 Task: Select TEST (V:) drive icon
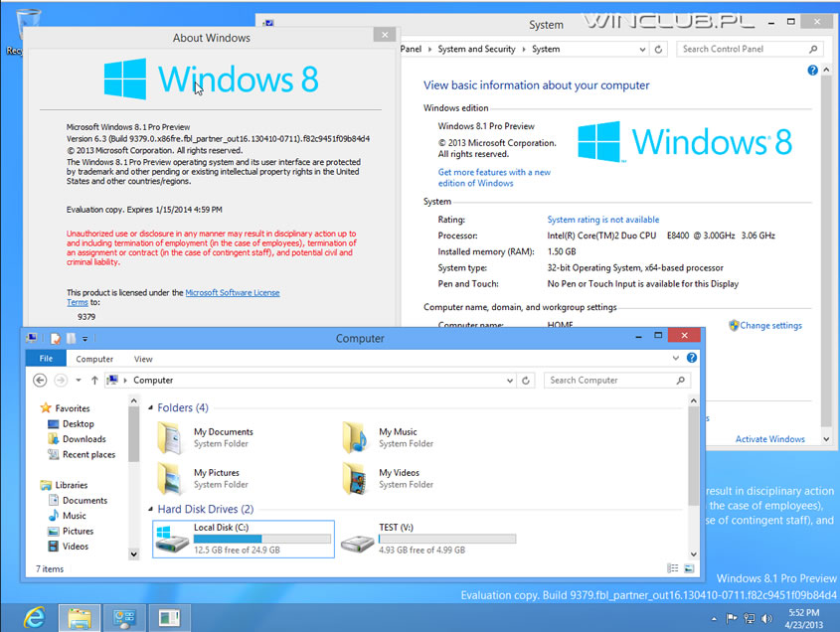pyautogui.click(x=357, y=544)
